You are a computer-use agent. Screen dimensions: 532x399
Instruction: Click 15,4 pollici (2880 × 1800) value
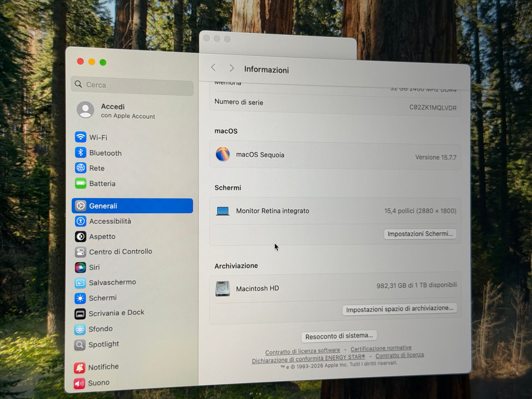(x=420, y=211)
